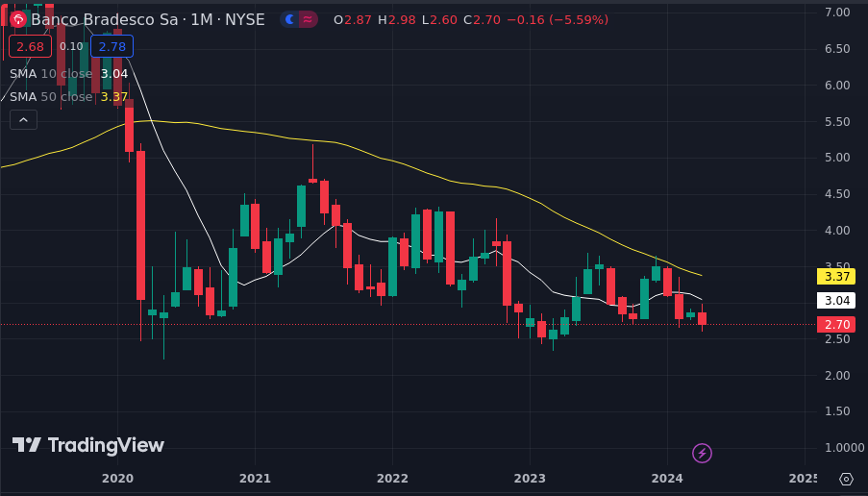Viewport: 868px width, 496px height.
Task: Click the red 2.70 last price label
Action: tap(836, 324)
